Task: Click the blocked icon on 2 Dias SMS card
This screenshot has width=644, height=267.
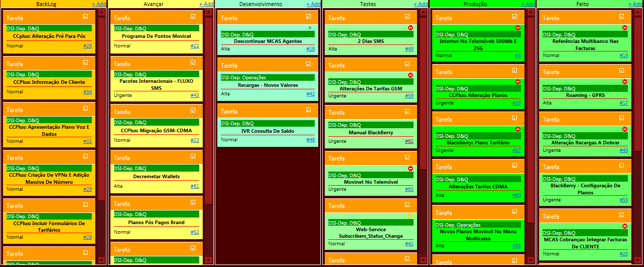Action: tap(411, 28)
